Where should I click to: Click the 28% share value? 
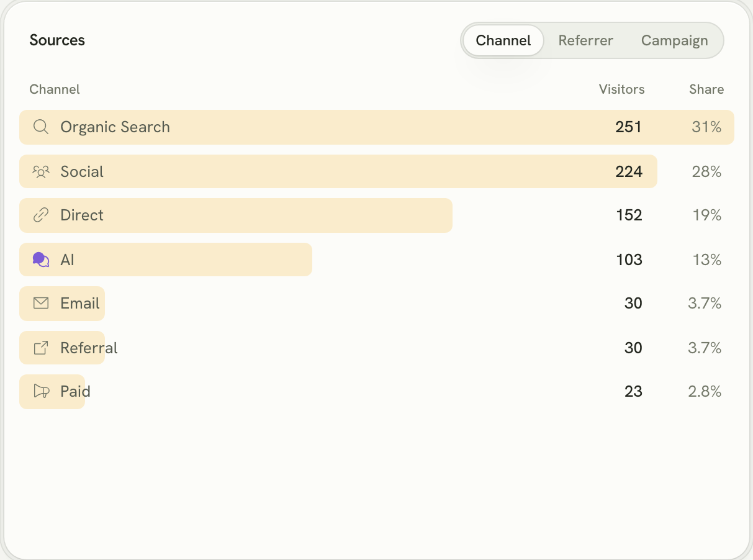(706, 171)
